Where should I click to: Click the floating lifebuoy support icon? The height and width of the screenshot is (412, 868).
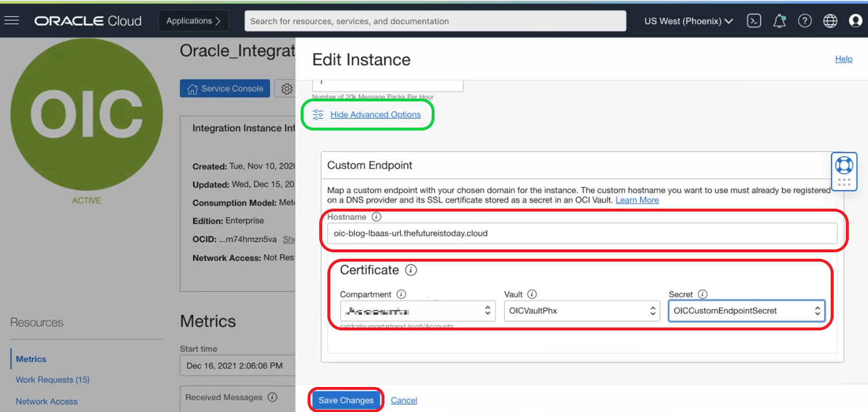point(844,165)
